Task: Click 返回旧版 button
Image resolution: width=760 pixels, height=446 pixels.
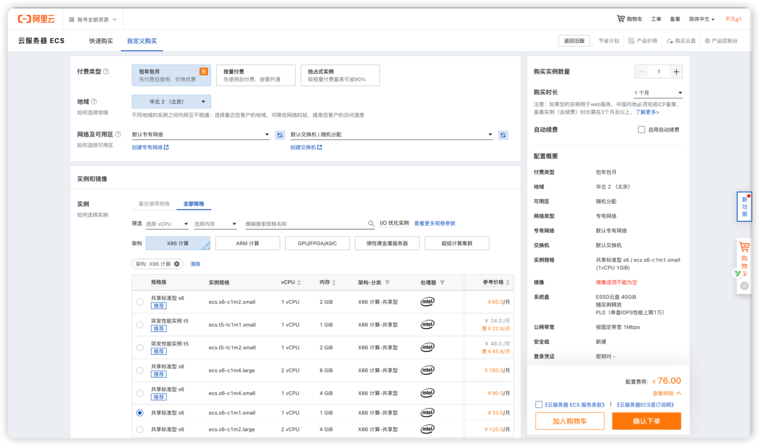Action: (574, 41)
